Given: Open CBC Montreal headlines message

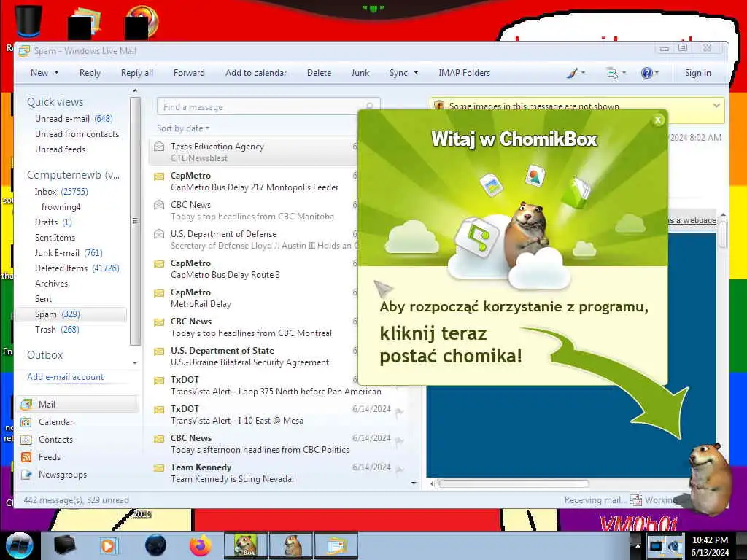Looking at the screenshot, I should click(x=255, y=327).
